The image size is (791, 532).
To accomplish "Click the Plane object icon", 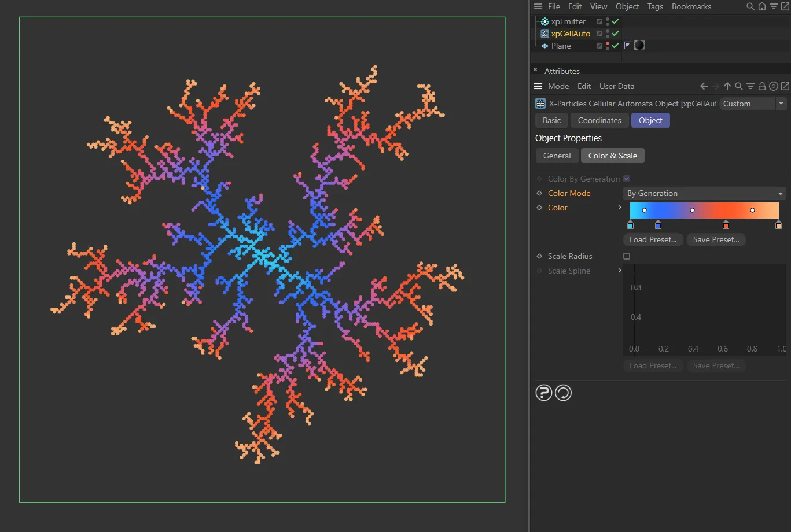I will (x=544, y=46).
